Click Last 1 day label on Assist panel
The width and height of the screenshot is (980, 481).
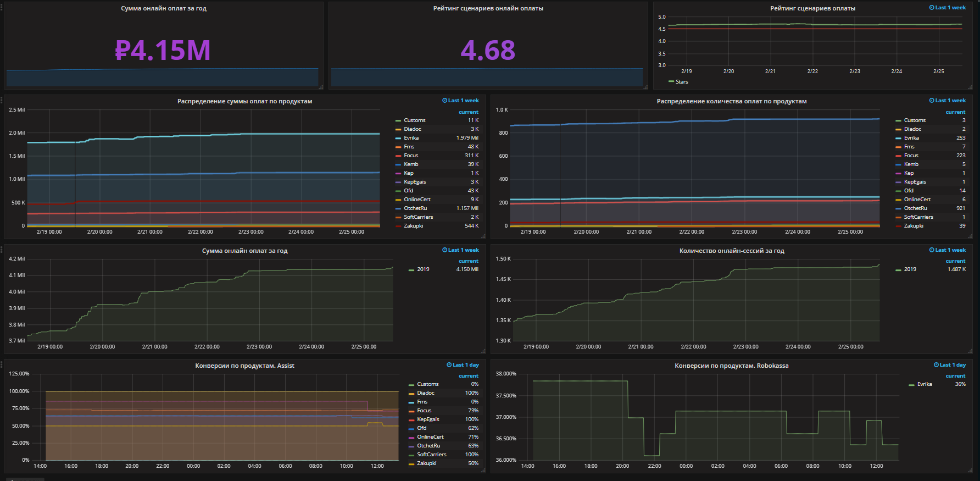[x=466, y=365]
